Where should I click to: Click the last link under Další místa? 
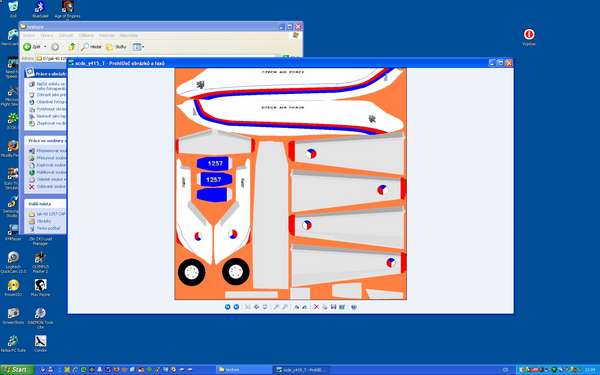coord(44,228)
